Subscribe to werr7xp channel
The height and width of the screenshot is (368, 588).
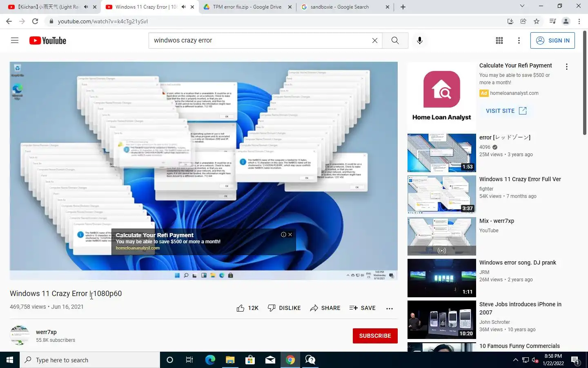375,336
